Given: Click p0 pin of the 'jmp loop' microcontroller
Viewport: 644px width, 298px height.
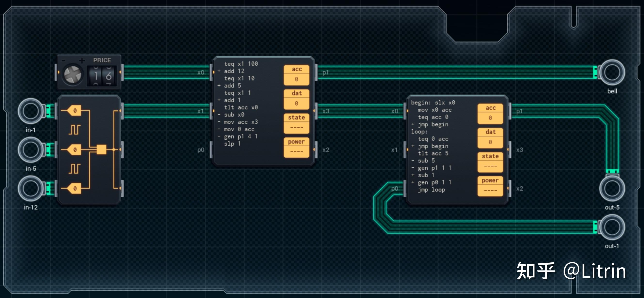Looking at the screenshot, I should (x=405, y=188).
